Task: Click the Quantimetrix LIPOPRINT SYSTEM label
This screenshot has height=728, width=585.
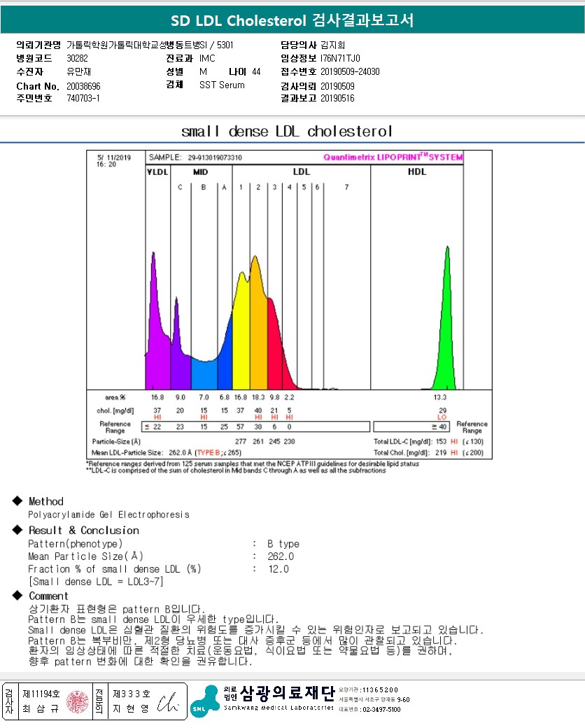Action: [x=393, y=157]
